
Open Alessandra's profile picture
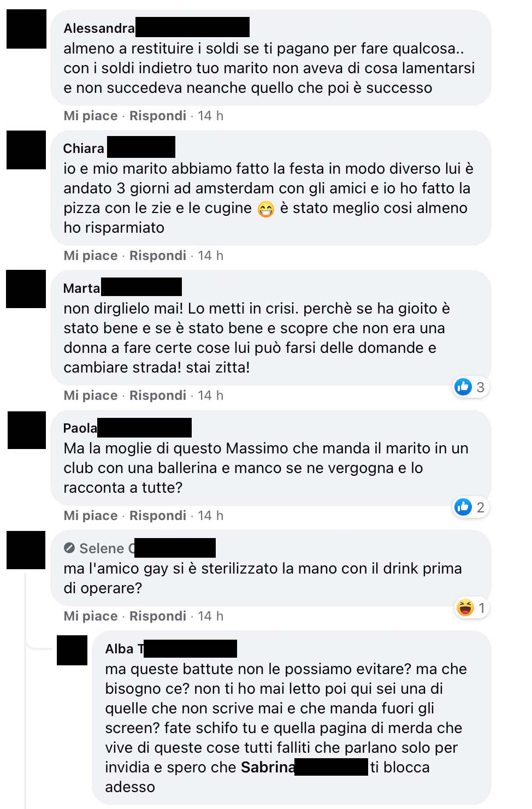click(26, 28)
